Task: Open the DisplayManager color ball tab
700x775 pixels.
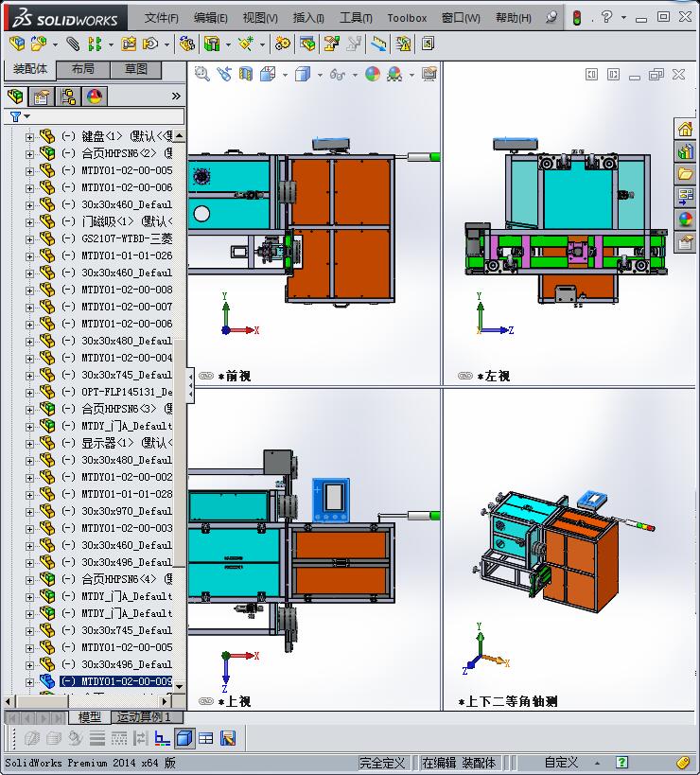Action: pos(95,96)
